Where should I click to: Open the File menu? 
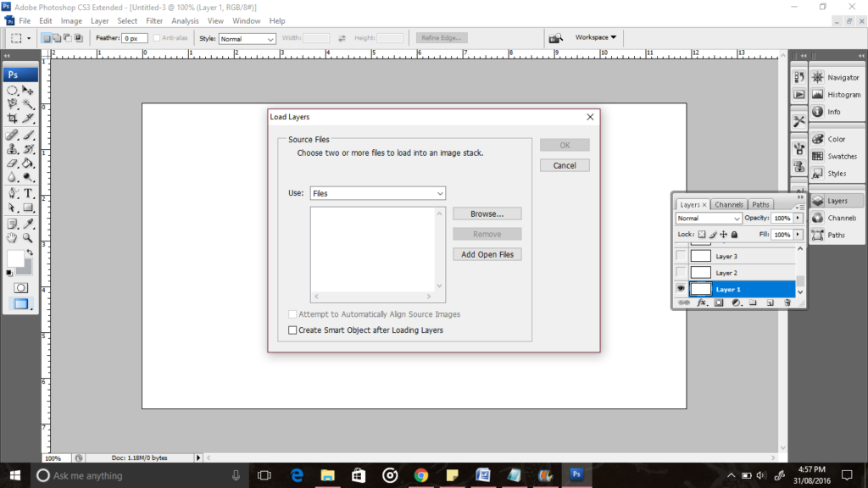click(25, 21)
